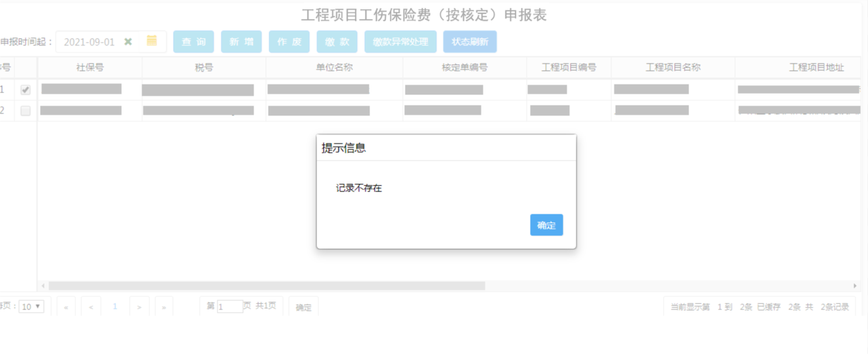This screenshot has width=868, height=354.
Task: Focus the page number input field
Action: 230,307
